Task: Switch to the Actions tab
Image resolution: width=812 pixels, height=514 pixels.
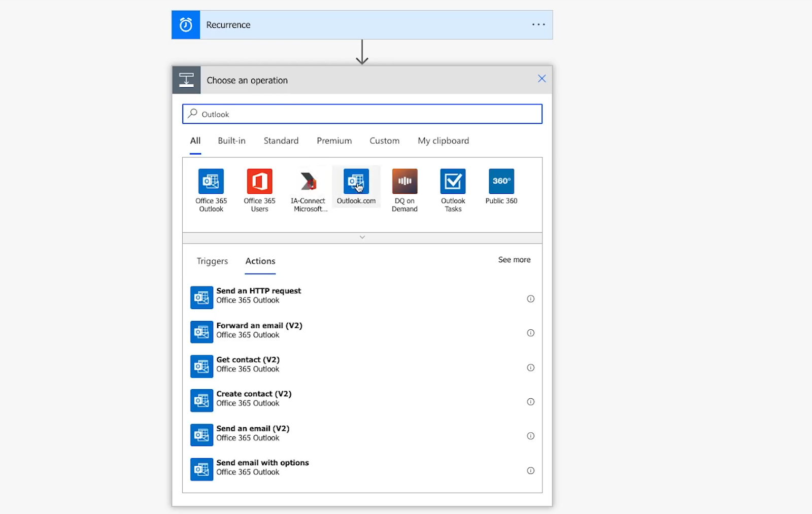Action: [260, 261]
